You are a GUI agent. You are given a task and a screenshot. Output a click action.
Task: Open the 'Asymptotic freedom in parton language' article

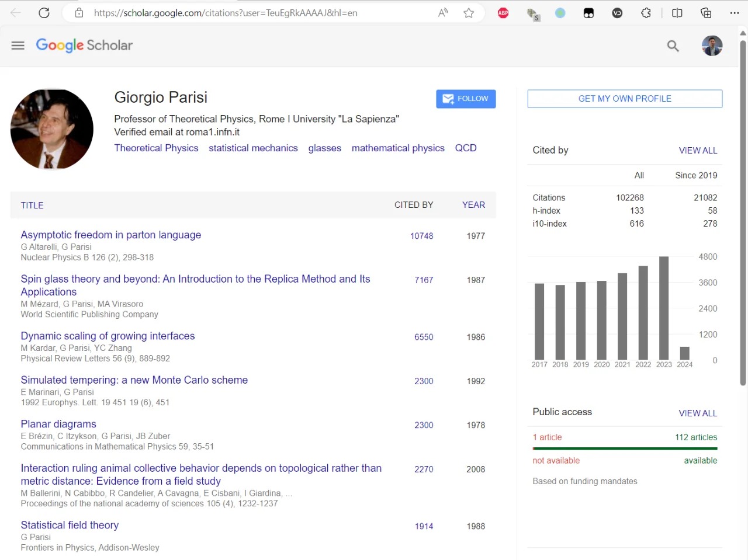coord(111,235)
